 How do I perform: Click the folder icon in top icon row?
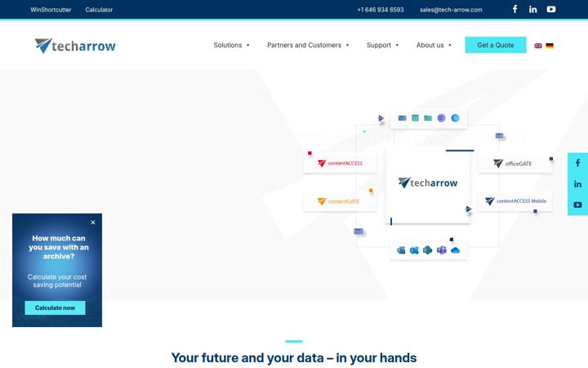tap(428, 118)
